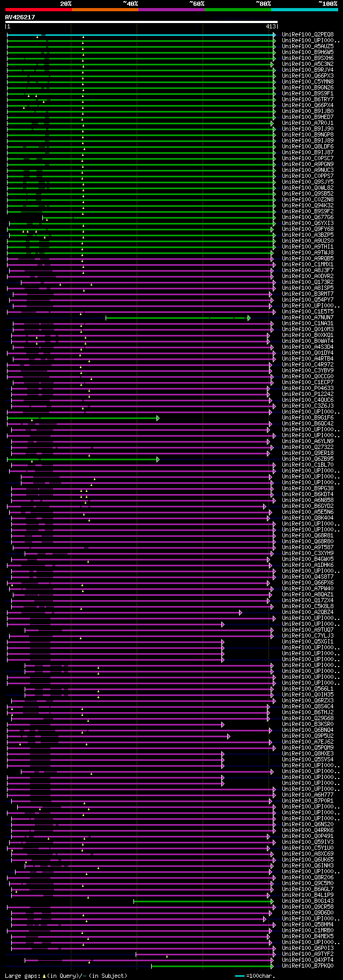Select hit UniRef100_Q9SJY5
This screenshot has height=980, width=343.
308,182
